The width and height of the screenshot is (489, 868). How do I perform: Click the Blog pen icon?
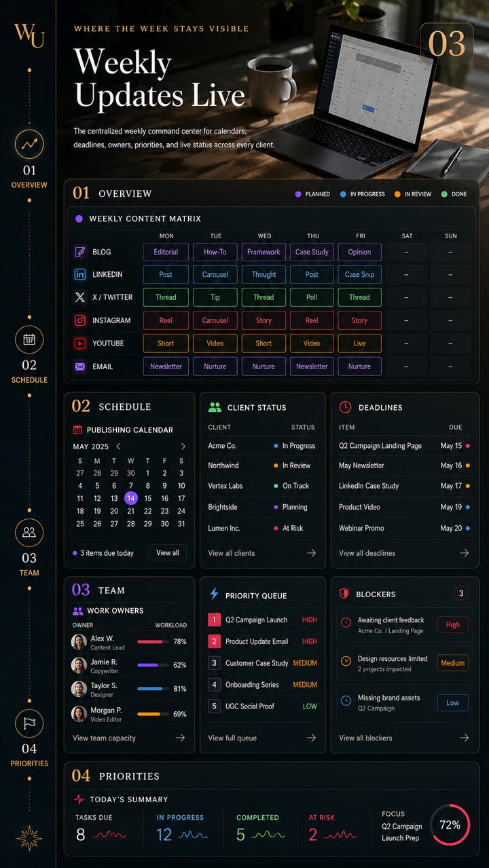pos(80,252)
